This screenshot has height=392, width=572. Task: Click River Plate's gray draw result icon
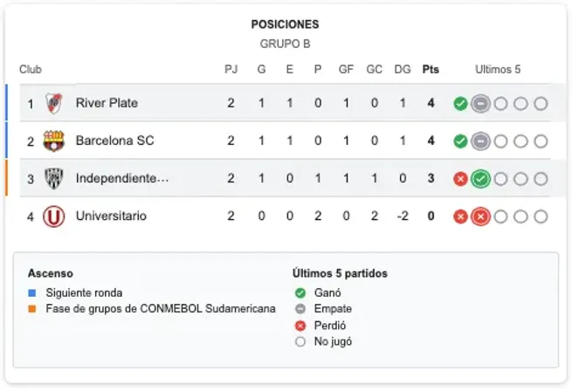click(x=480, y=104)
